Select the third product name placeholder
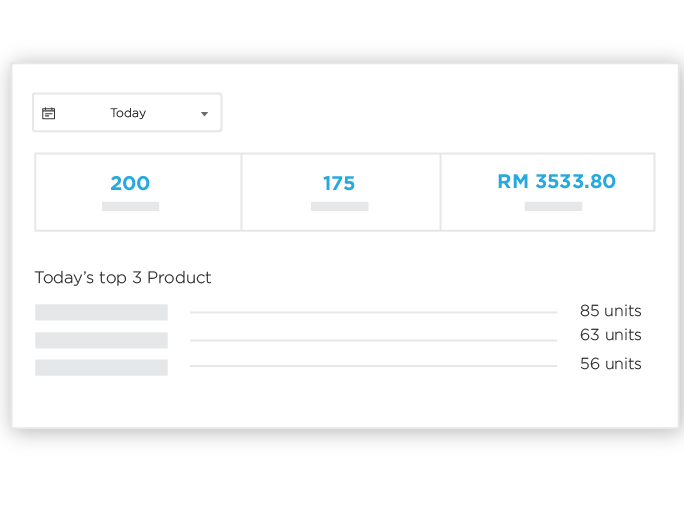This screenshot has height=509, width=684. (101, 368)
